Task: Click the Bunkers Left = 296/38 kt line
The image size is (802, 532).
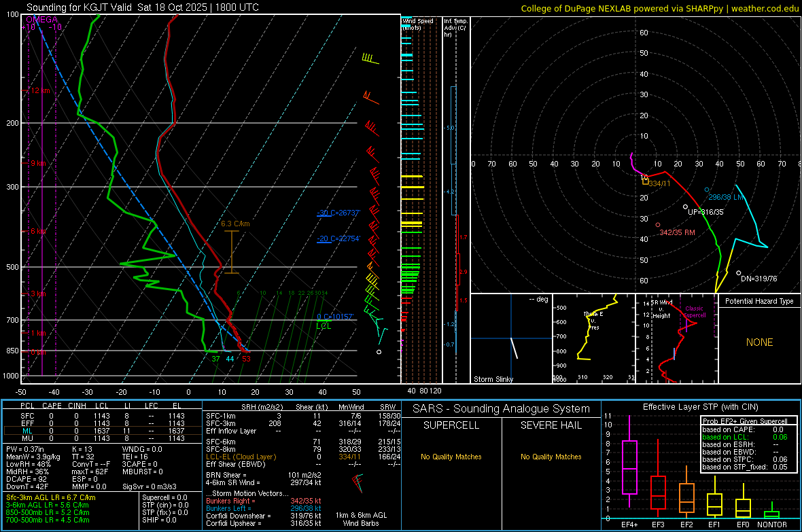Action: 264,508
